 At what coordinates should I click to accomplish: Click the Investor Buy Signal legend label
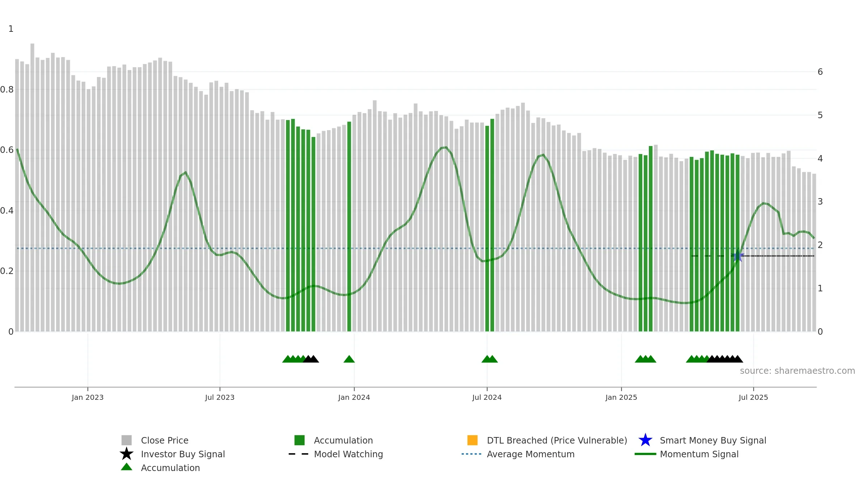point(183,454)
